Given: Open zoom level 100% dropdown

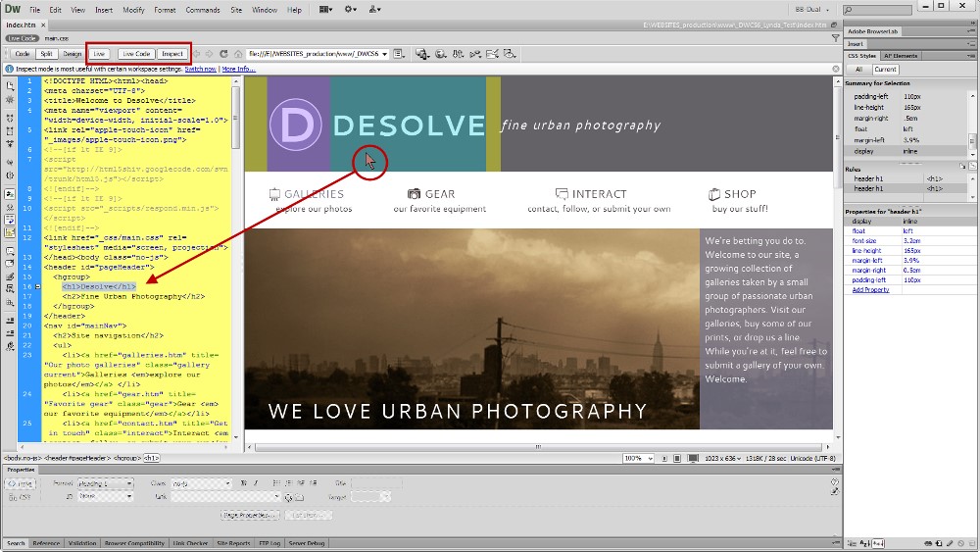Looking at the screenshot, I should [x=638, y=458].
